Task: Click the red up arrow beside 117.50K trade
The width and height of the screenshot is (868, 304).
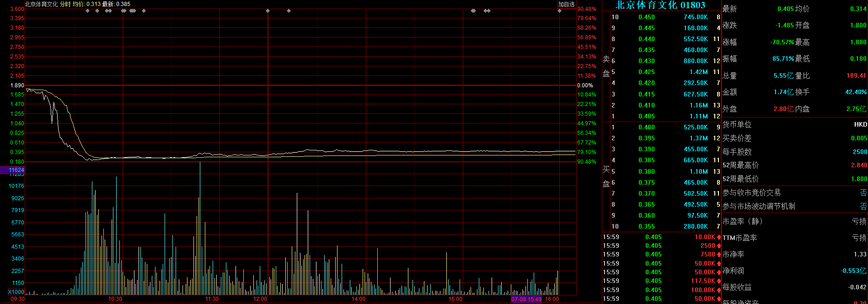Action: tap(719, 281)
